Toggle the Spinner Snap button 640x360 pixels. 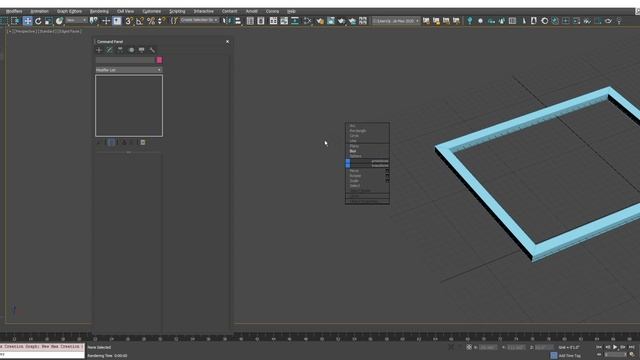[x=162, y=21]
